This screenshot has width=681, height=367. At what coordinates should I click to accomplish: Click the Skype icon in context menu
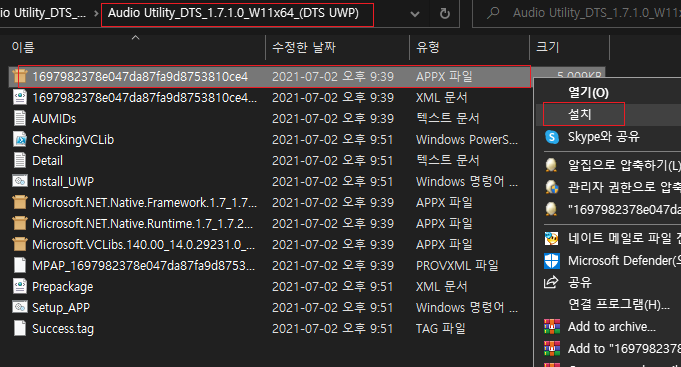pyautogui.click(x=552, y=137)
